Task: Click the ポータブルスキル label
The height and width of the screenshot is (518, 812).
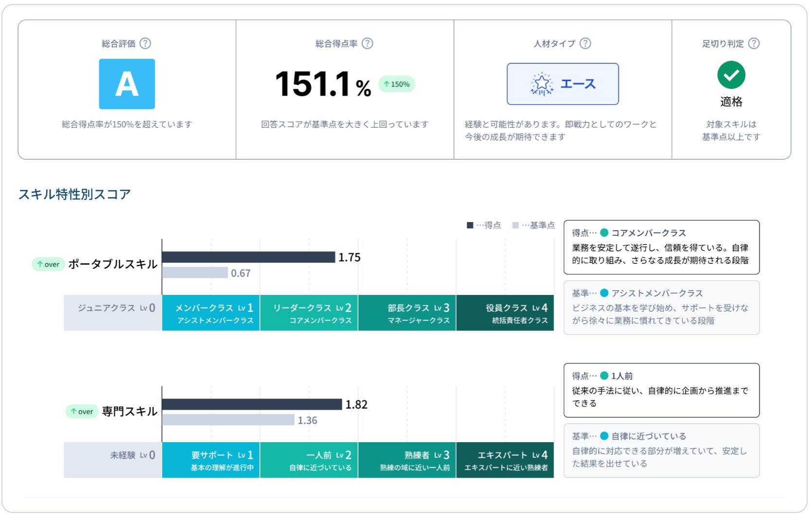Action: coord(113,264)
